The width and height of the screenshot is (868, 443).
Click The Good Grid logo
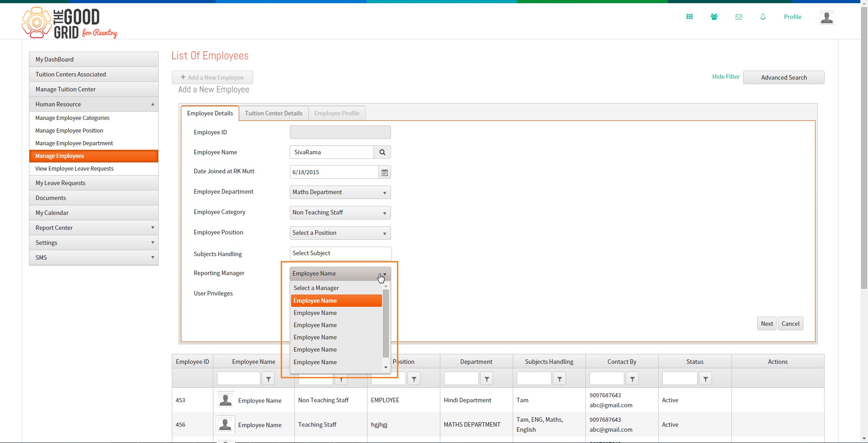point(69,23)
